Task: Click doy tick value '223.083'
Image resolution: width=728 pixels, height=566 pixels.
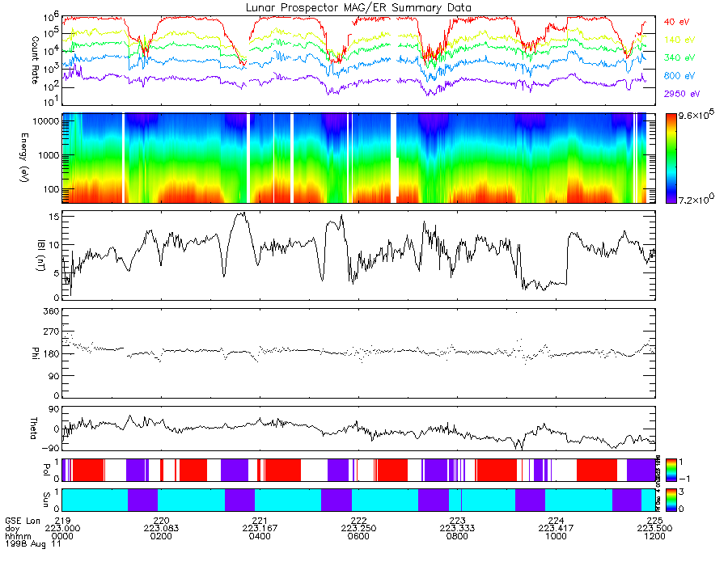Action: point(161,529)
